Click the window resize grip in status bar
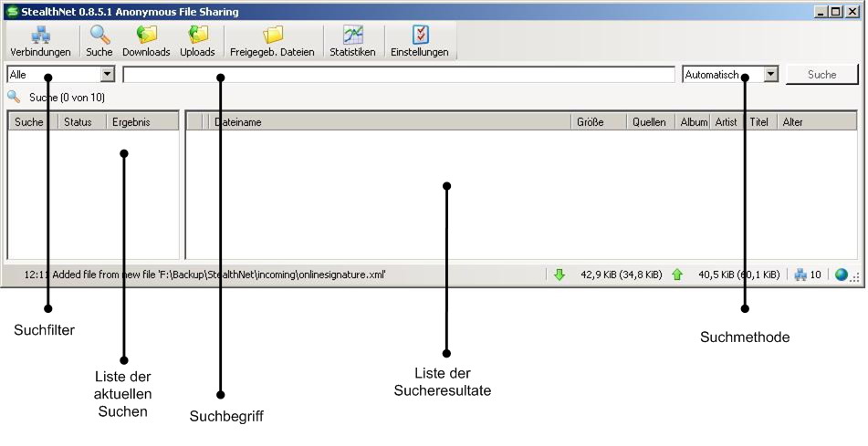 pyautogui.click(x=855, y=278)
